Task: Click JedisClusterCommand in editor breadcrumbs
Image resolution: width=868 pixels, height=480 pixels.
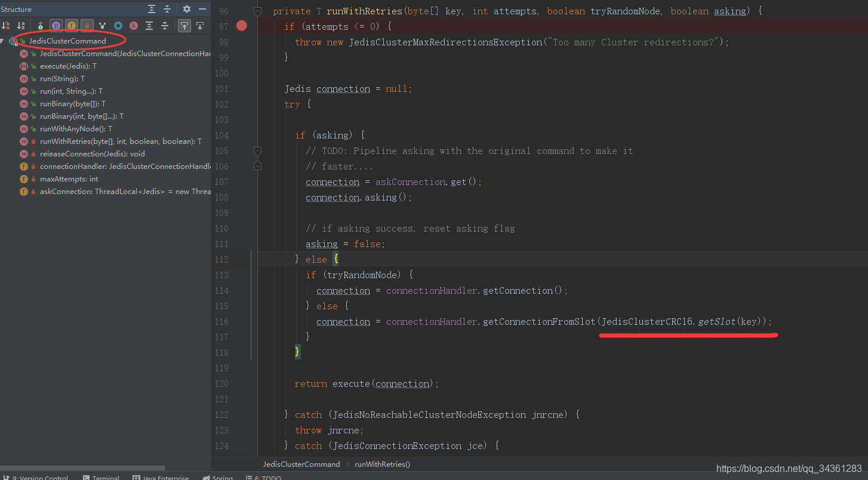Action: click(301, 464)
